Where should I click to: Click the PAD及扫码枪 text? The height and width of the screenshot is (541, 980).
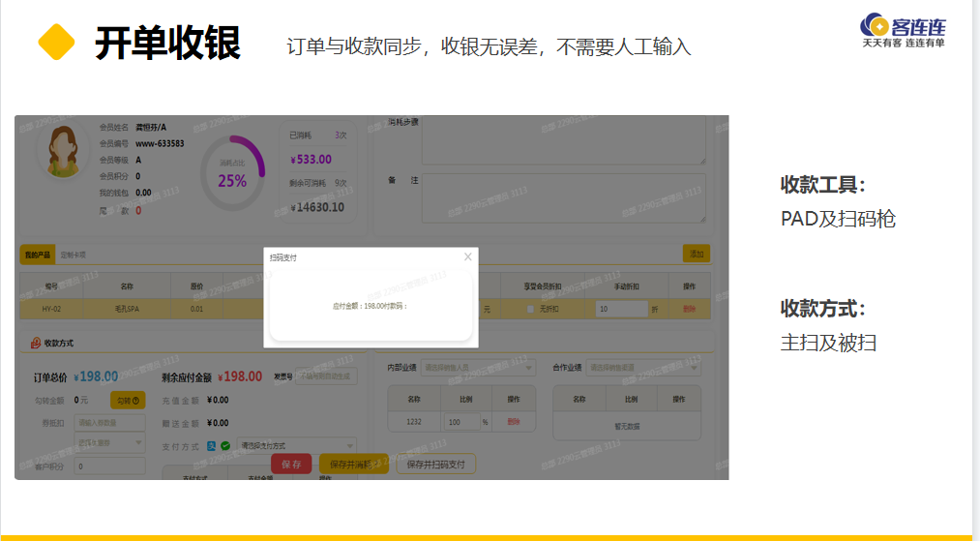coord(838,219)
